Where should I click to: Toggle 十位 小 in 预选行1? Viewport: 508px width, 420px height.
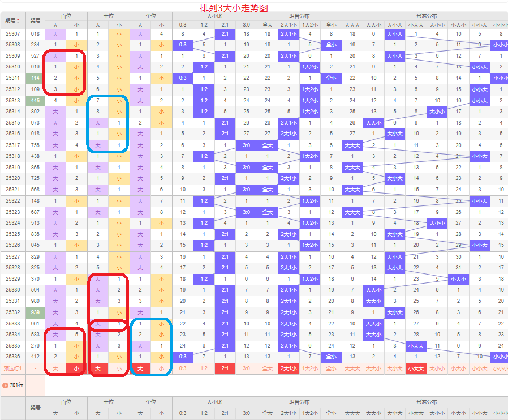[119, 368]
